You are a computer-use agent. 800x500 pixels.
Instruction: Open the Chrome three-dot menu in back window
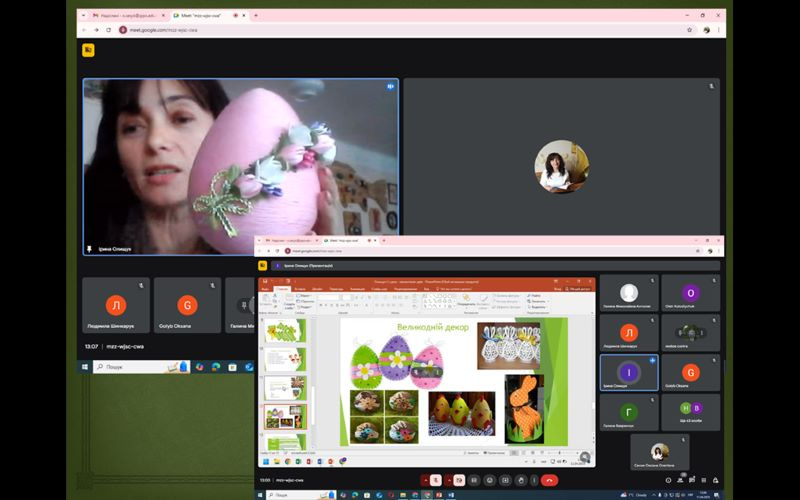(718, 30)
